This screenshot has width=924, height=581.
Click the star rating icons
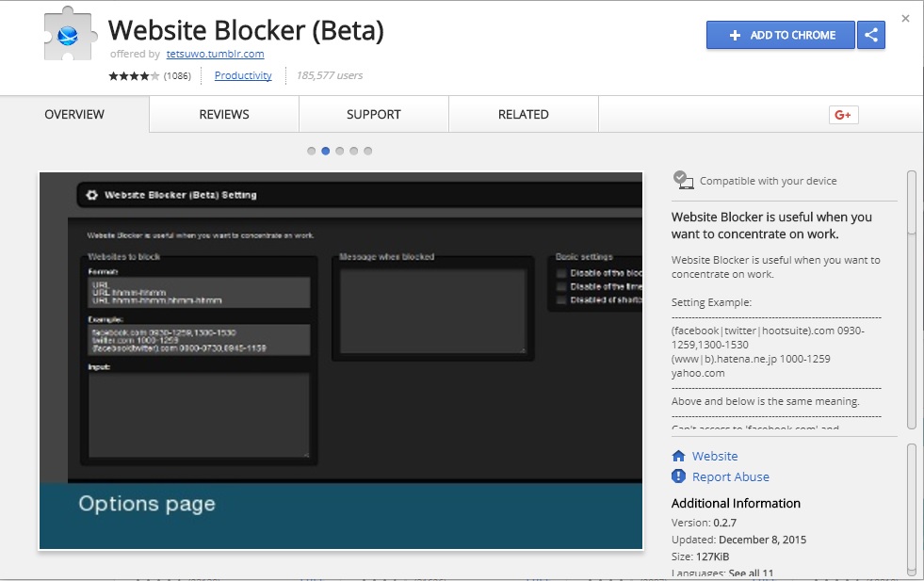(x=134, y=75)
